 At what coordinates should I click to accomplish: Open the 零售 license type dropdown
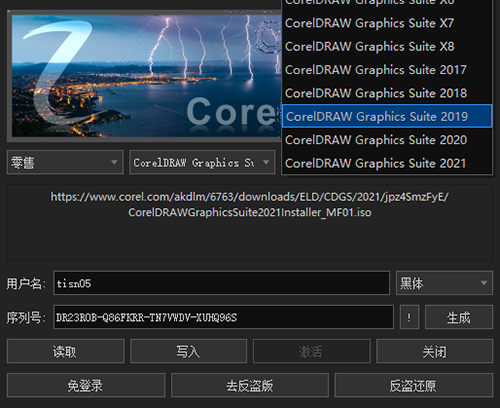tap(65, 162)
